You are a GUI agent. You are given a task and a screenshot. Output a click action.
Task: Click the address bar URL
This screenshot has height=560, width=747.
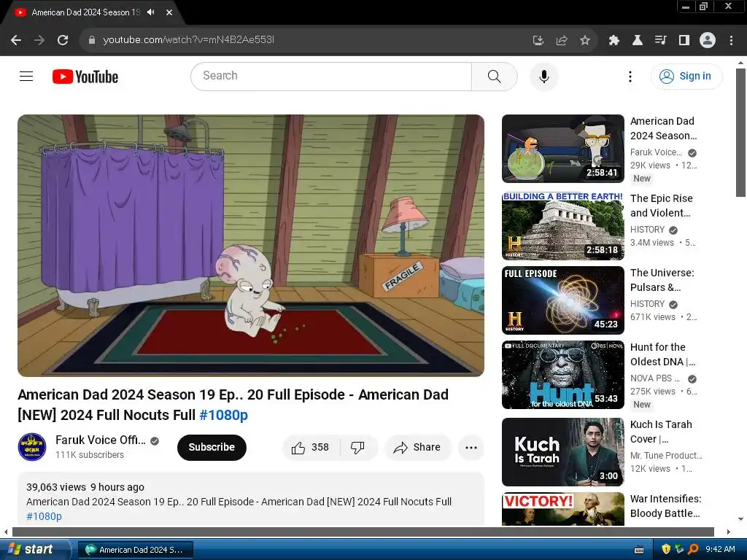(x=189, y=40)
